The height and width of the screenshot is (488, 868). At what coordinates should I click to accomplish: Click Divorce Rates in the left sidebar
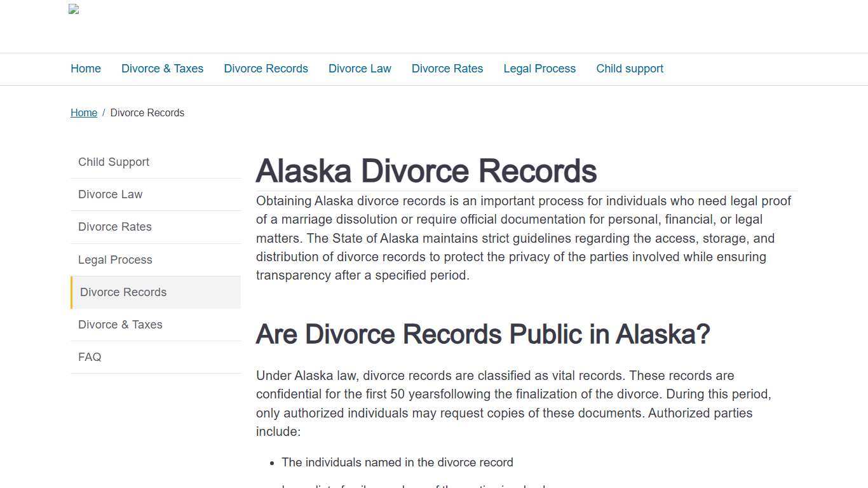[114, 227]
